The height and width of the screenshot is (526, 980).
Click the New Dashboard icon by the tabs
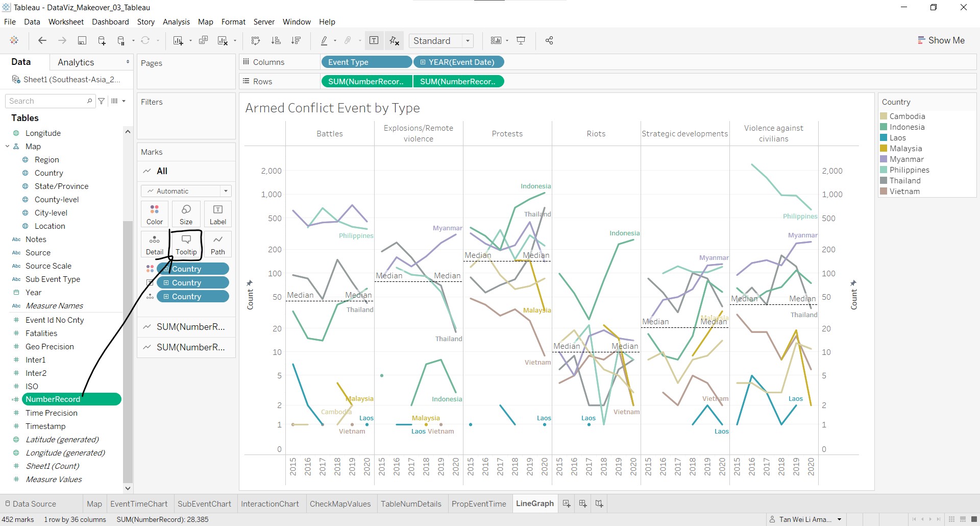click(x=583, y=504)
